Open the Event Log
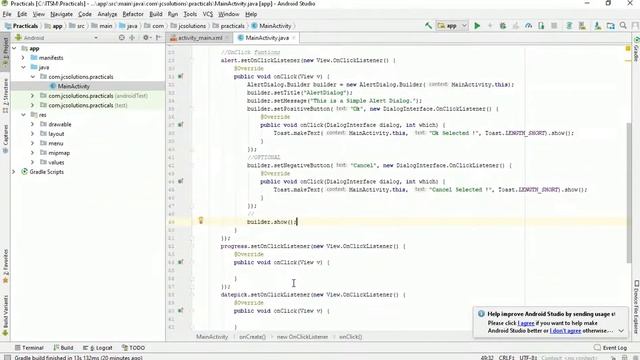This screenshot has height=360, width=640. 611,348
